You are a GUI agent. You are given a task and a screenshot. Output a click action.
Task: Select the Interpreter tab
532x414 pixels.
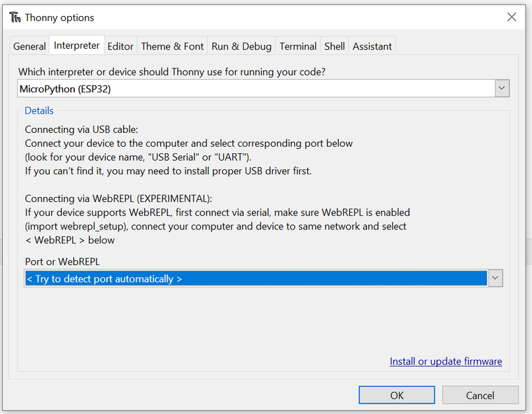(77, 45)
